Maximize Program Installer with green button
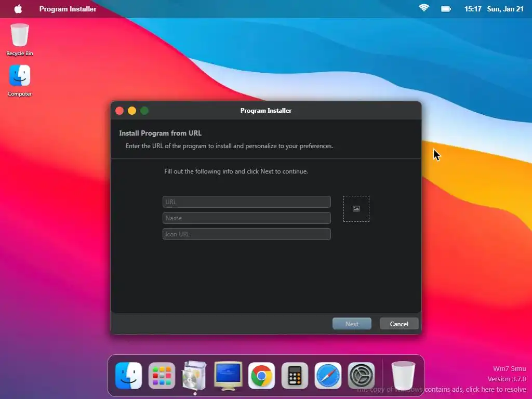 pyautogui.click(x=144, y=111)
